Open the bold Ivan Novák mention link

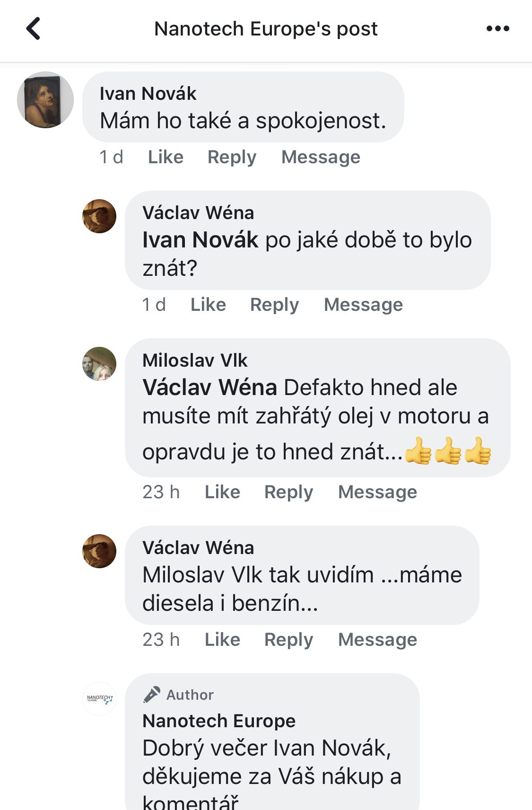click(200, 240)
